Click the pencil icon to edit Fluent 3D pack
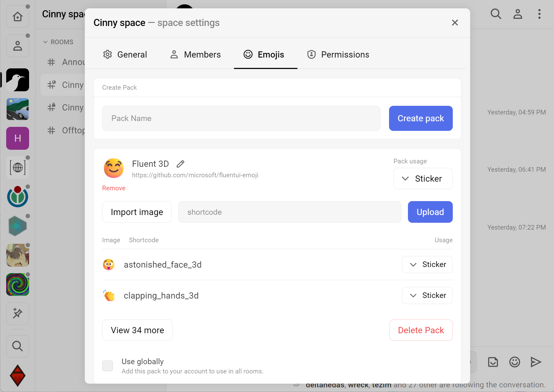 [180, 164]
